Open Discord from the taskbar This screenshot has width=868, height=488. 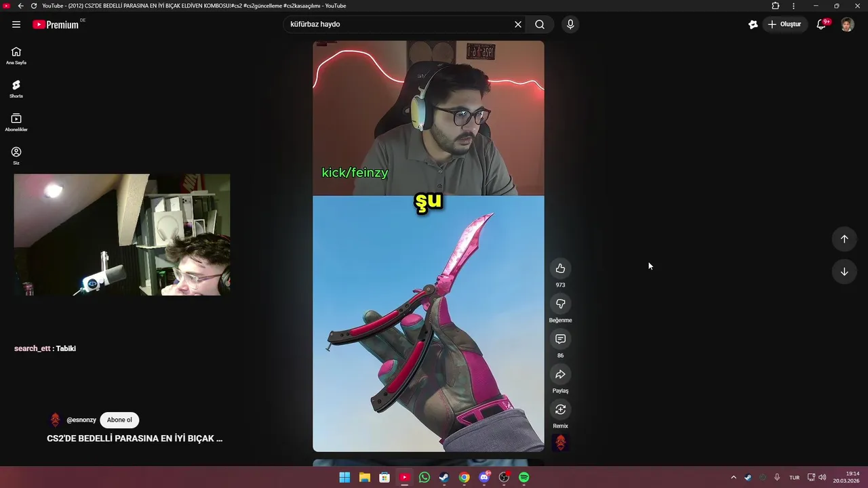tap(484, 477)
